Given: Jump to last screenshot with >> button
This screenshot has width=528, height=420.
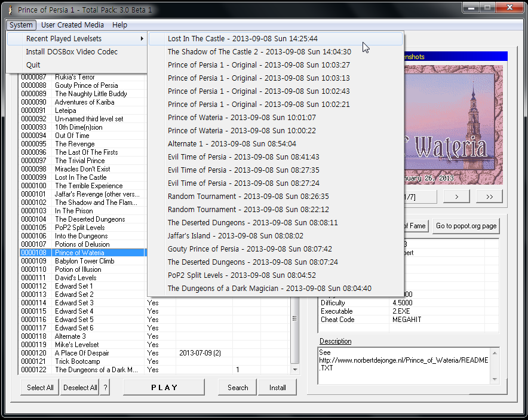Looking at the screenshot, I should click(x=489, y=197).
